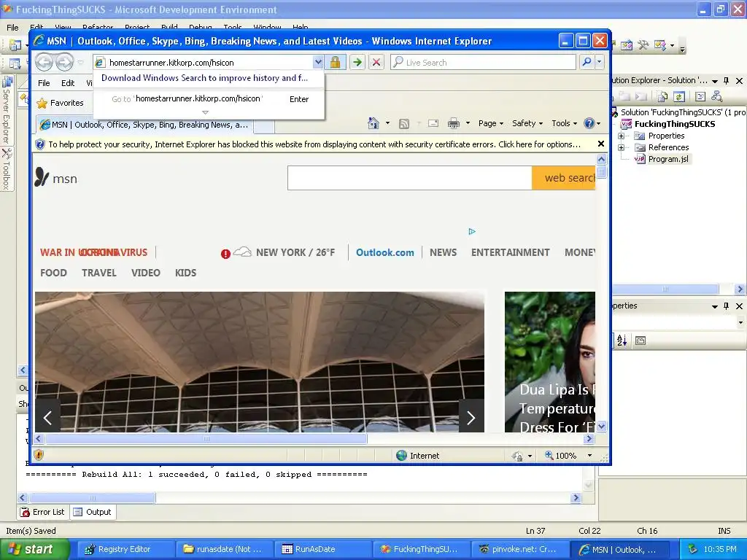Open the search provider dropdown arrow

pyautogui.click(x=600, y=63)
